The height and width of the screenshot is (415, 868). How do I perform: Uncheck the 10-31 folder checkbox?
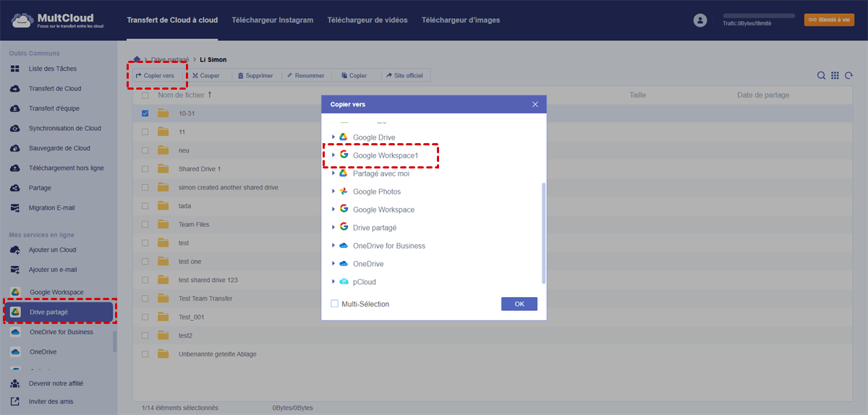145,114
